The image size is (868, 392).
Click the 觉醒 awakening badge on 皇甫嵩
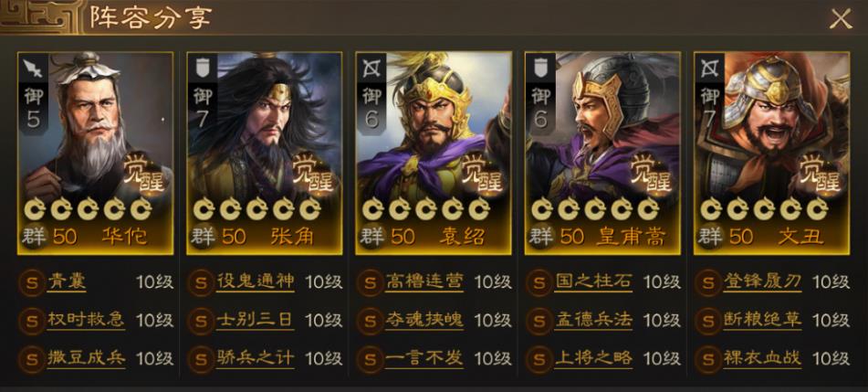coord(651,173)
